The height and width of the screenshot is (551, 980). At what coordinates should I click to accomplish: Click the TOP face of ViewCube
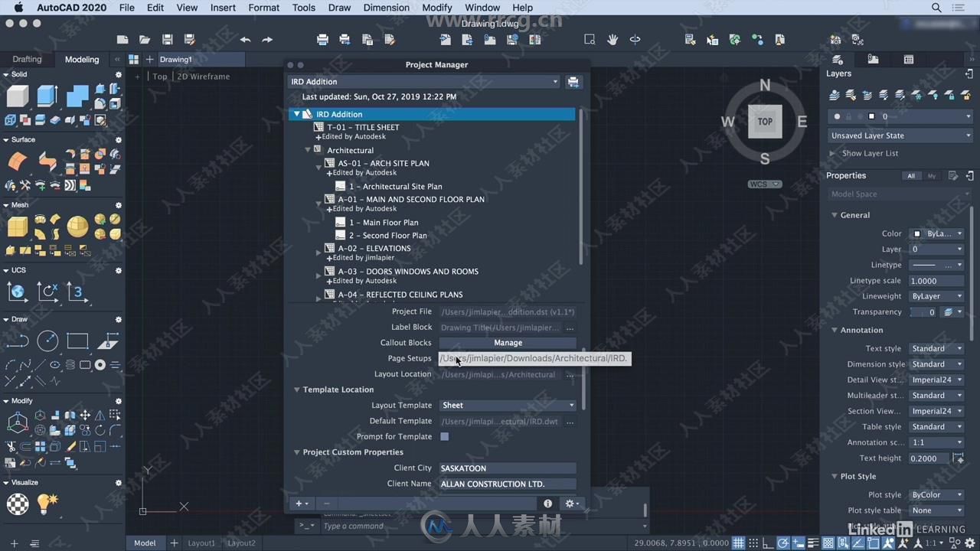[765, 122]
